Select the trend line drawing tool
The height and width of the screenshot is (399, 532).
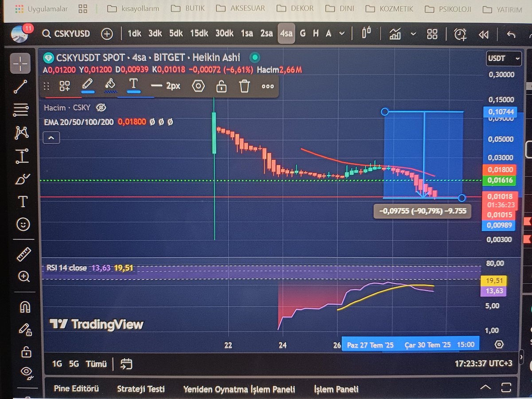[21, 86]
